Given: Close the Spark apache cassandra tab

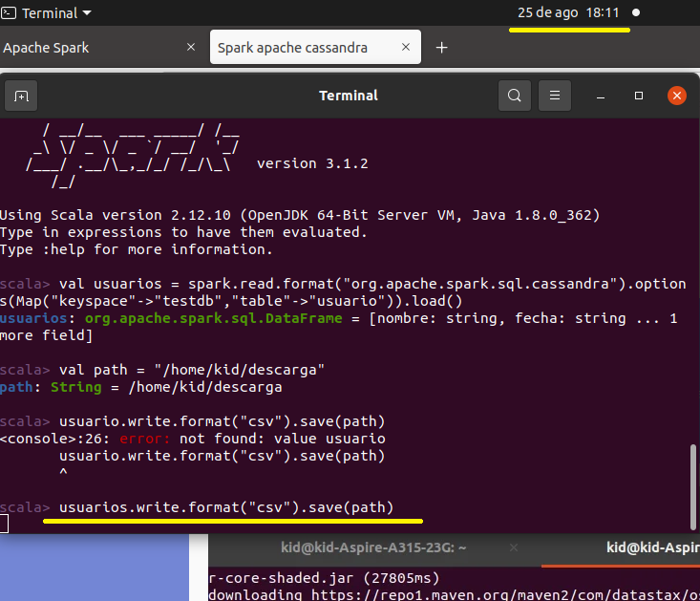Looking at the screenshot, I should (x=405, y=47).
